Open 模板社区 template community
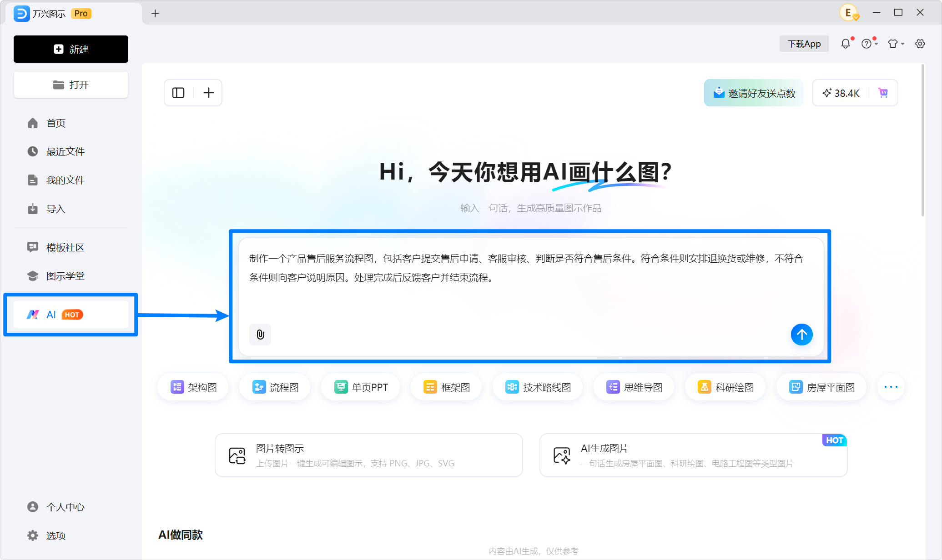 click(71, 247)
